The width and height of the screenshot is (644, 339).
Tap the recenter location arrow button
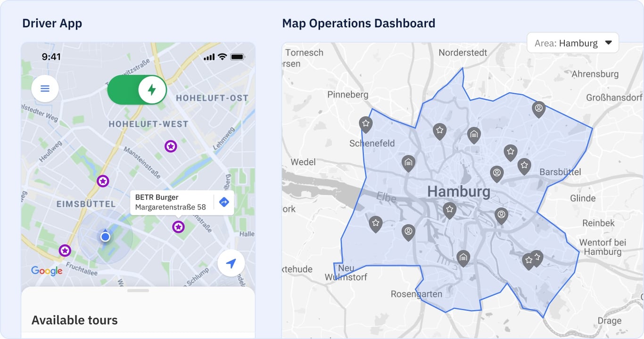click(231, 263)
